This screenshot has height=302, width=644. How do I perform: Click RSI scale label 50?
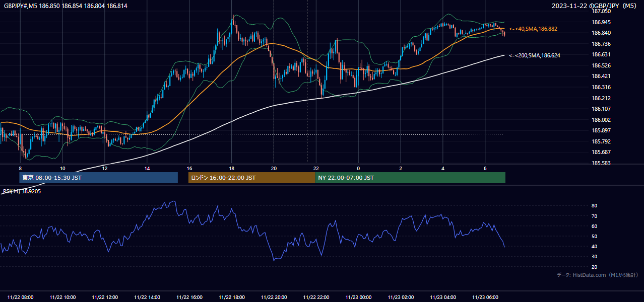595,236
